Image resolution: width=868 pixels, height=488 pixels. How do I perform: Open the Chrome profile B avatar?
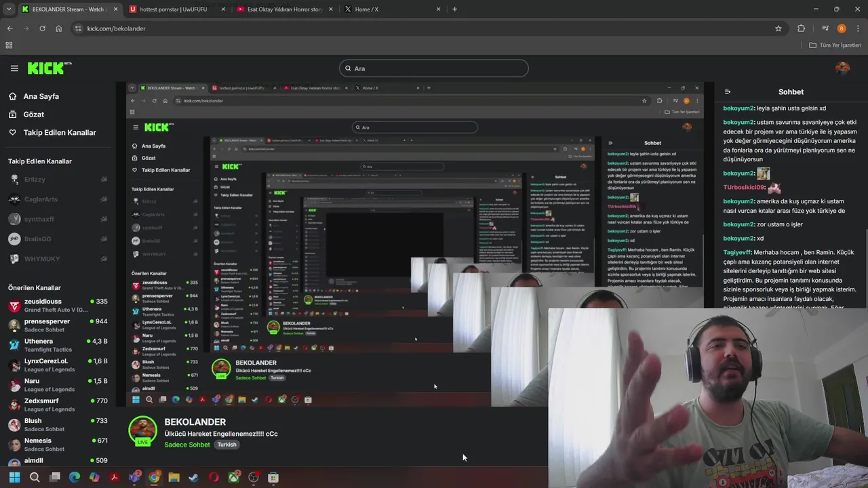pos(842,28)
